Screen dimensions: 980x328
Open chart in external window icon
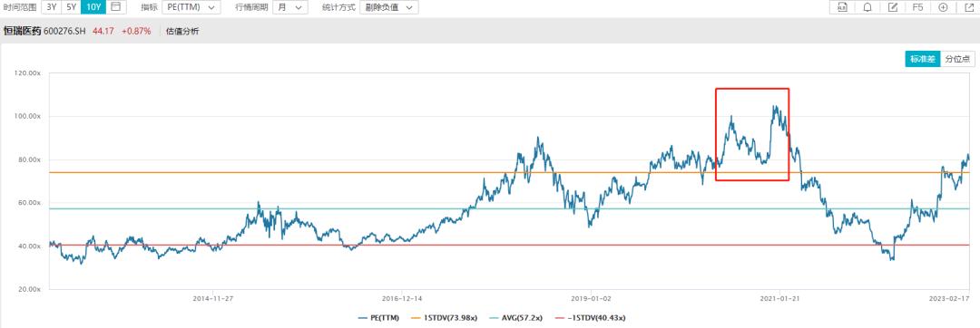point(968,7)
